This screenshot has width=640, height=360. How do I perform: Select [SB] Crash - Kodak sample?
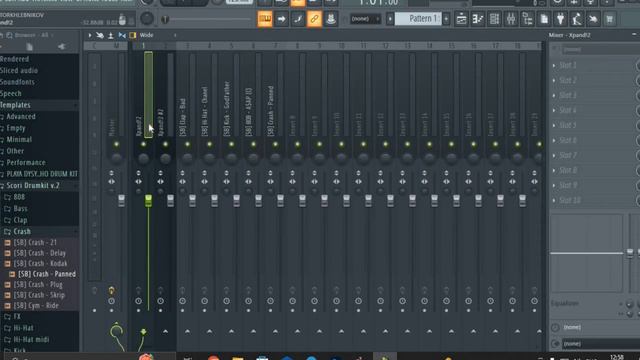tap(40, 264)
